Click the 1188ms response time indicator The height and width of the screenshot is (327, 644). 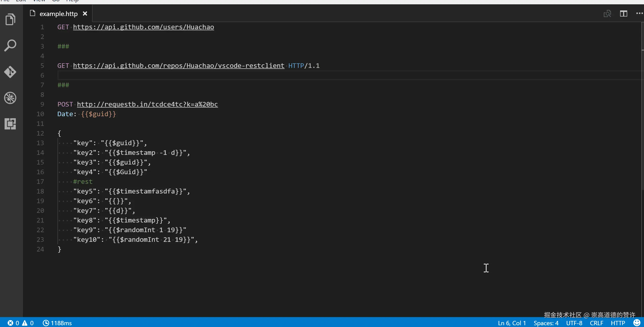pos(57,323)
